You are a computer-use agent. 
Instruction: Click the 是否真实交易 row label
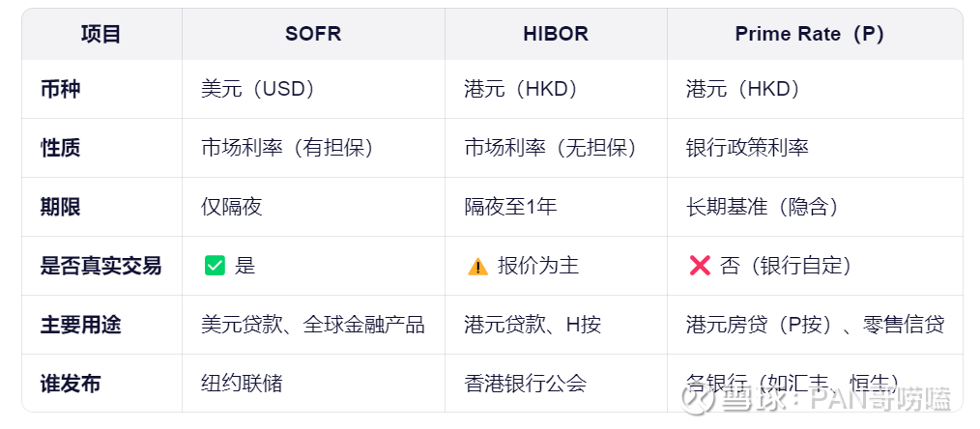pos(101,266)
